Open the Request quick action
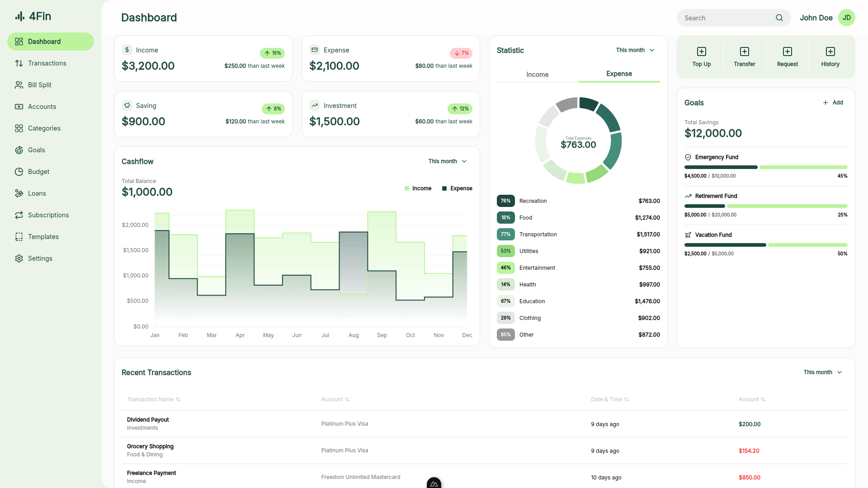Image resolution: width=868 pixels, height=488 pixels. 787,52
